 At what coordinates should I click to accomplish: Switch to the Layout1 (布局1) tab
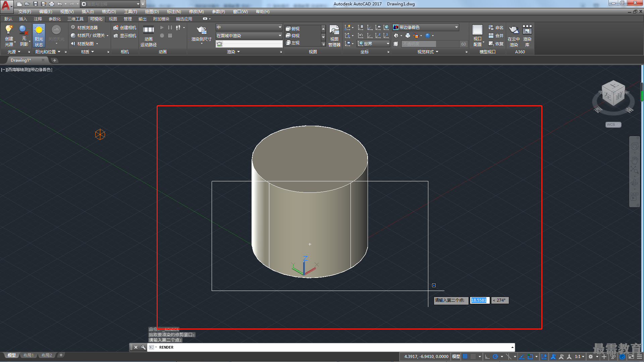pos(29,355)
